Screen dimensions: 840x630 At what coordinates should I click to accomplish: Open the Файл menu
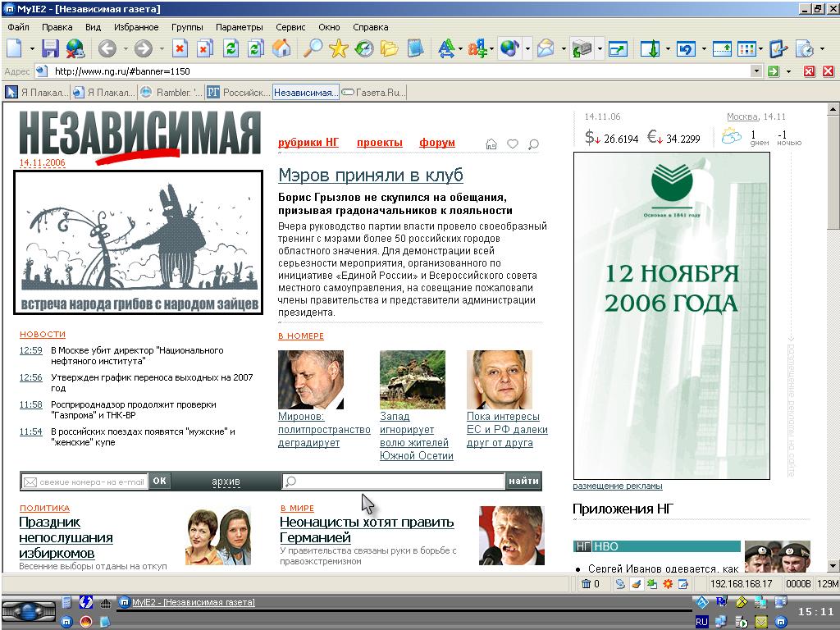point(18,27)
